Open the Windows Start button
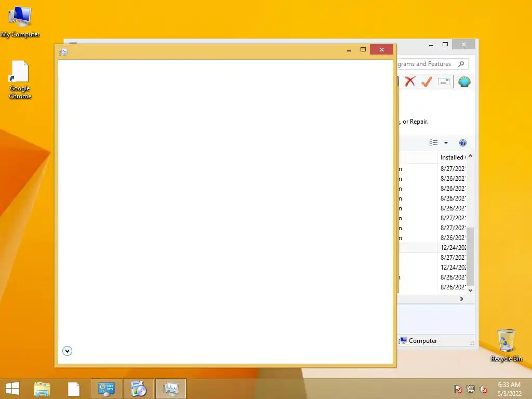532x399 pixels. 12,389
